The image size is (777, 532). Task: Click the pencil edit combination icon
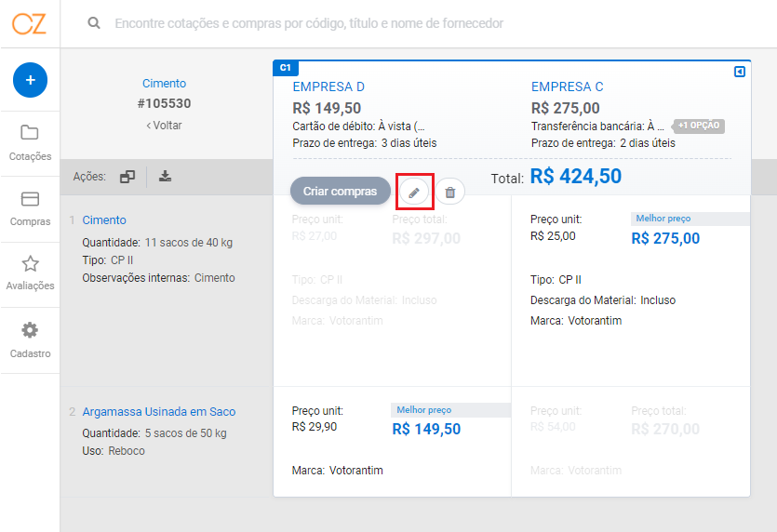(414, 192)
